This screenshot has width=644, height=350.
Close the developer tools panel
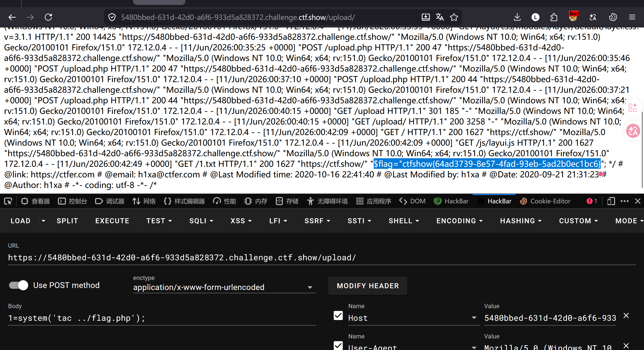tap(638, 201)
